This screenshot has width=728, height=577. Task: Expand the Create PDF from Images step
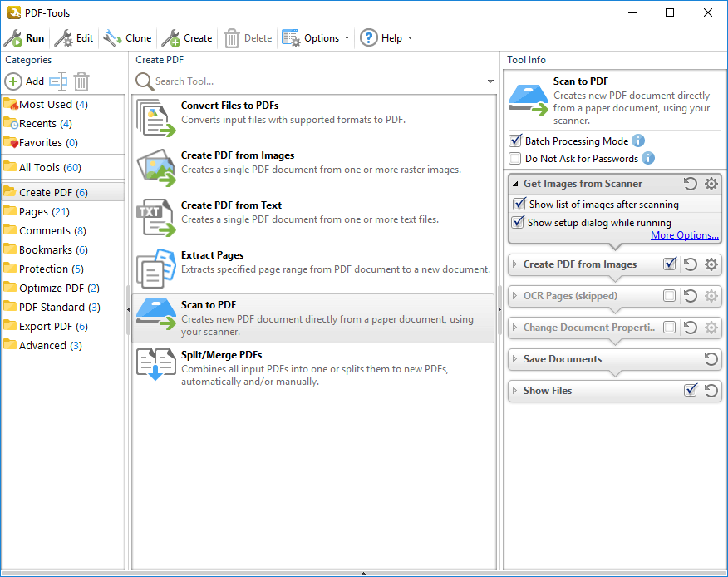(515, 264)
